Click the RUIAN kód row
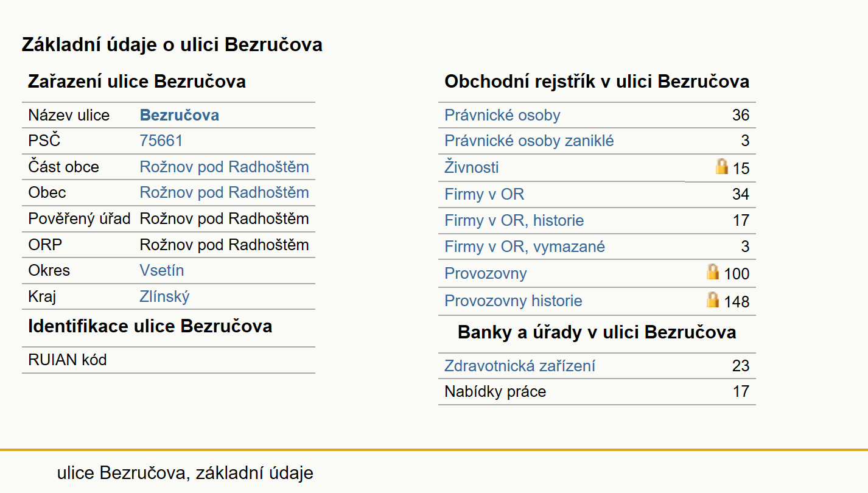This screenshot has width=868, height=493. point(169,360)
